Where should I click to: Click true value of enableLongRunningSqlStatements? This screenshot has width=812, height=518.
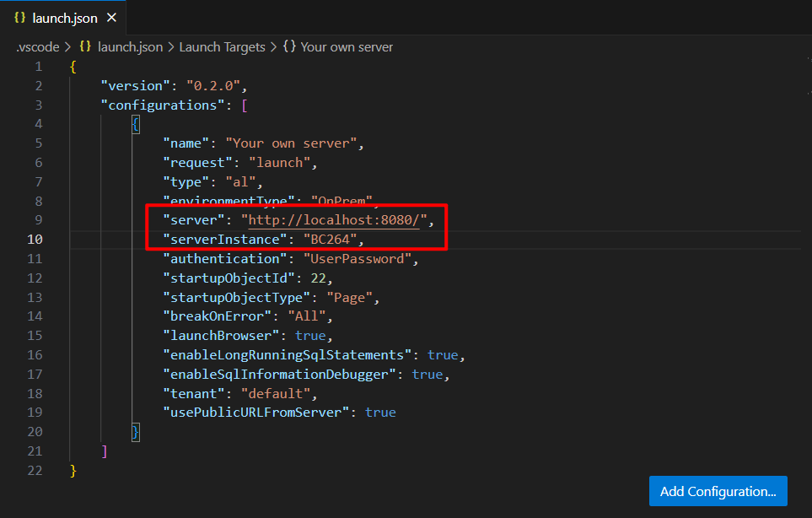coord(442,355)
